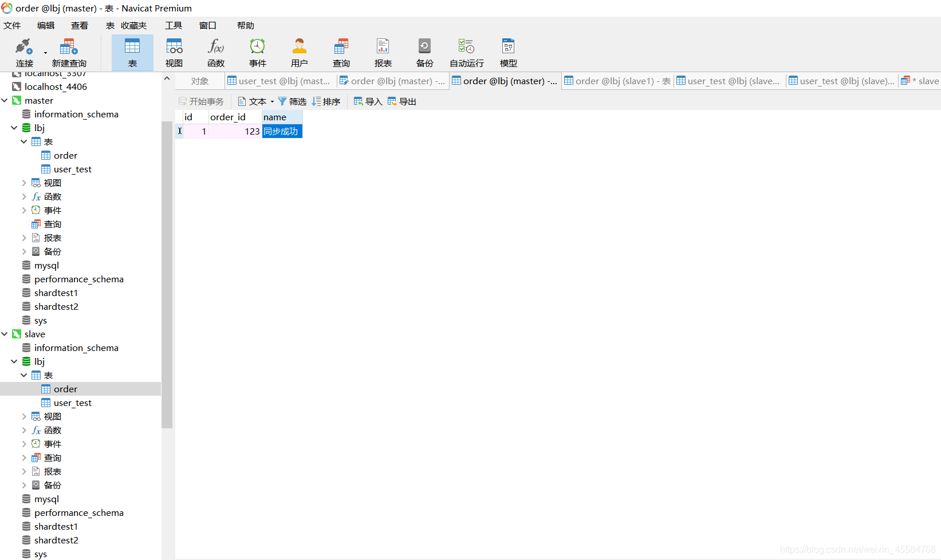Viewport: 941px width, 560px height.
Task: Select the 表 (Table) toolbar icon
Action: 132,46
